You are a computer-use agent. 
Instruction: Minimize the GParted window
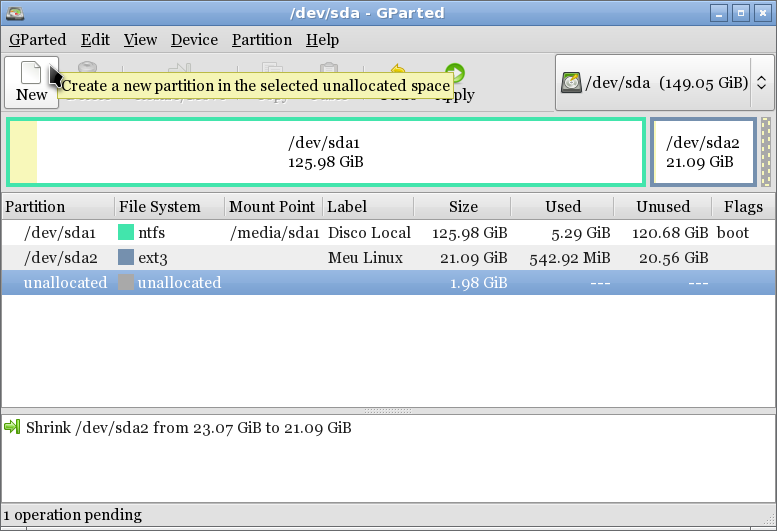pyautogui.click(x=719, y=13)
